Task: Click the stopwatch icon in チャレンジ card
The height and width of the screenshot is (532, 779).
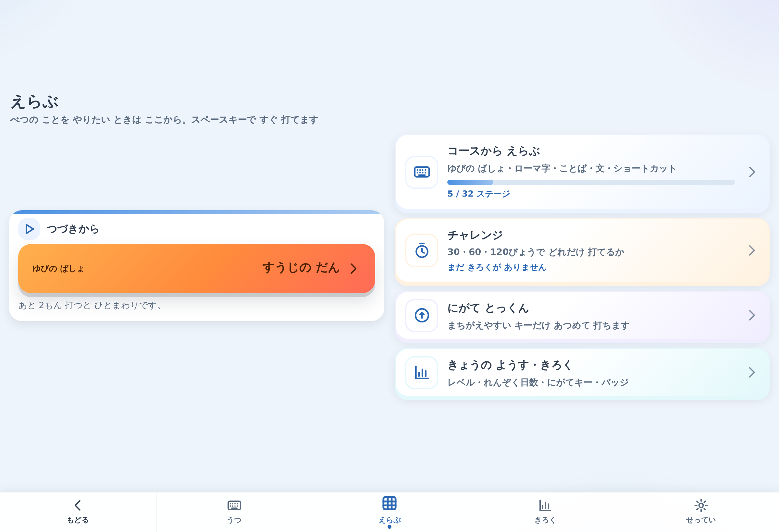Action: pos(422,250)
